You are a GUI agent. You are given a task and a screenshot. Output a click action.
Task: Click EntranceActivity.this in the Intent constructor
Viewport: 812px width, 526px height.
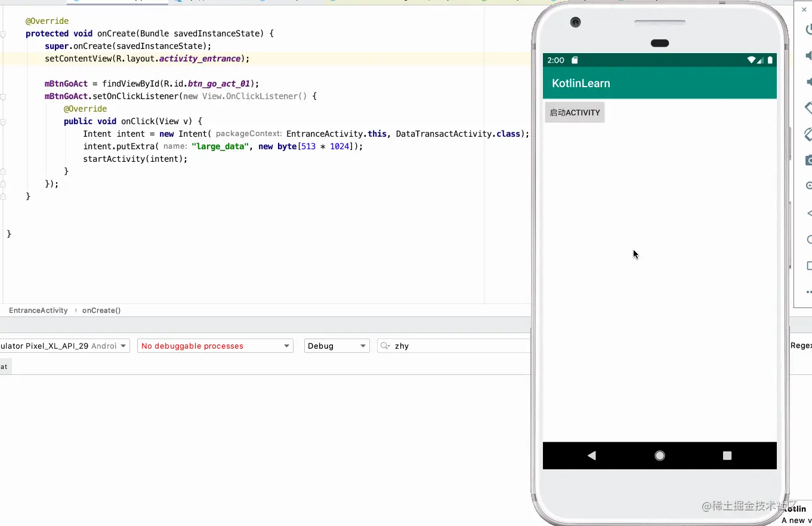pos(336,134)
